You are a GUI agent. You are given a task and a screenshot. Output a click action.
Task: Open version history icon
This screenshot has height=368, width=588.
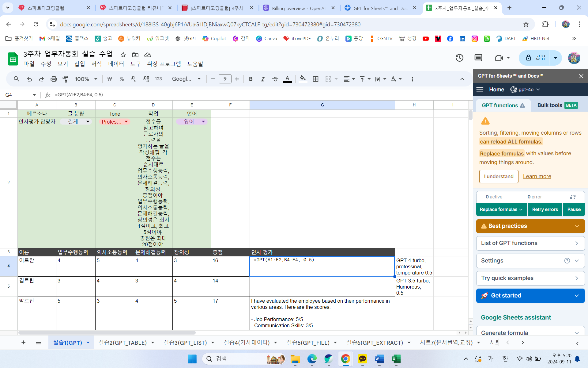(459, 58)
